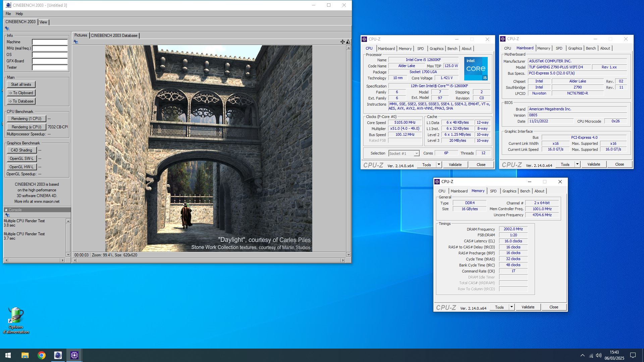Click Console scrollbar up arrow

(x=68, y=221)
